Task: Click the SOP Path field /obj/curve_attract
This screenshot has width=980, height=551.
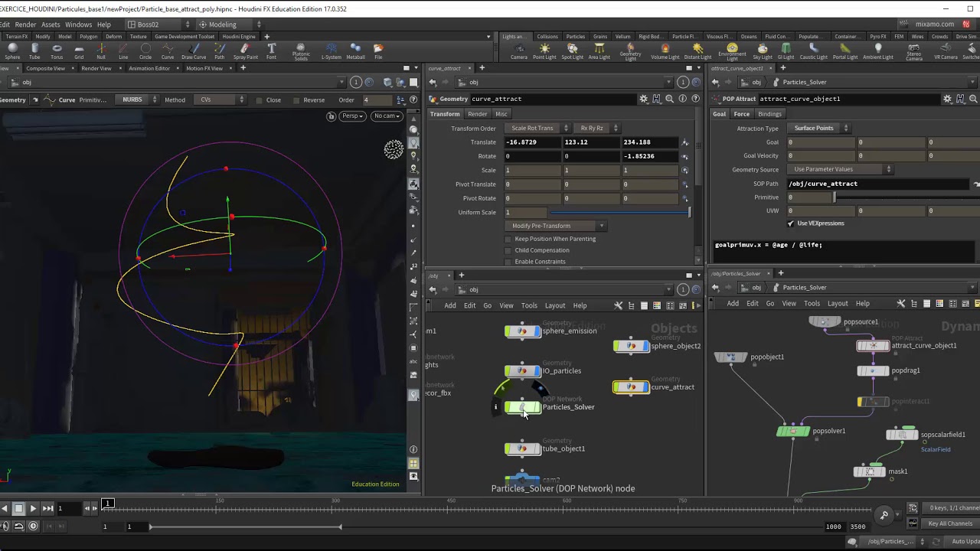Action: click(878, 184)
